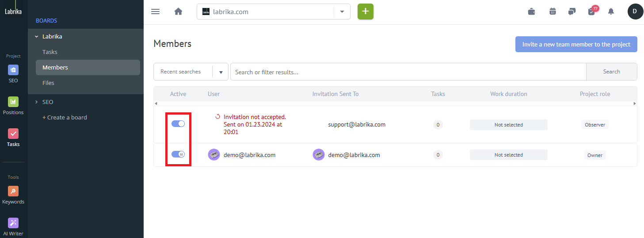
Task: Open the calendar icon in top bar
Action: [553, 12]
